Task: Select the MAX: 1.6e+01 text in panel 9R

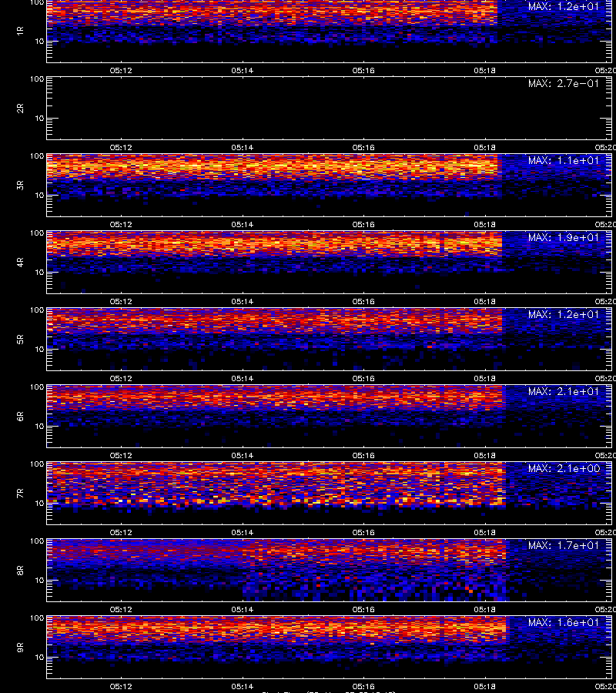Action: click(x=564, y=622)
